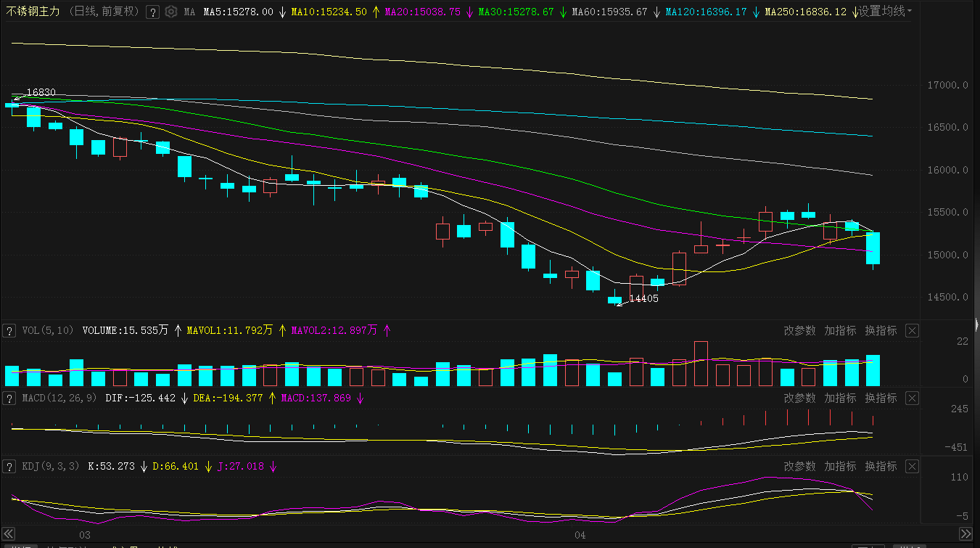Click the 14405 low price marker
The image size is (980, 548).
click(x=644, y=298)
